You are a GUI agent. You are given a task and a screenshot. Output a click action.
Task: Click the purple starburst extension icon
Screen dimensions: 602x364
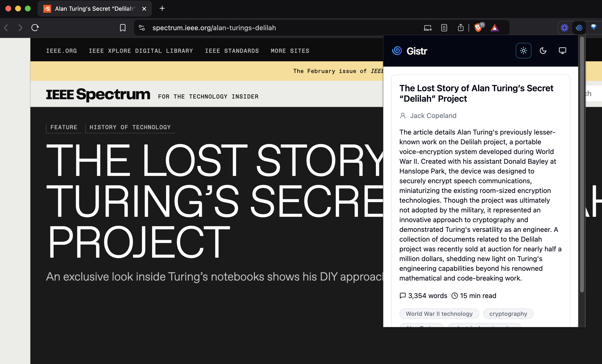point(564,27)
